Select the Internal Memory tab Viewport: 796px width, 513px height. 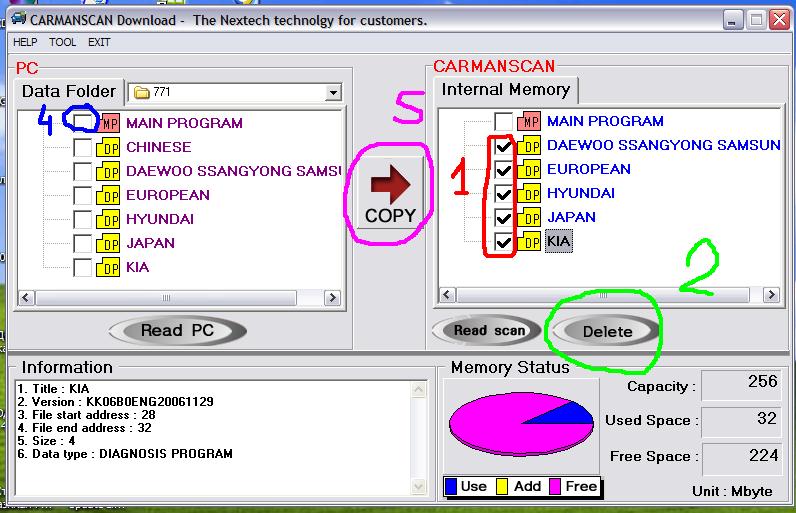coord(506,90)
